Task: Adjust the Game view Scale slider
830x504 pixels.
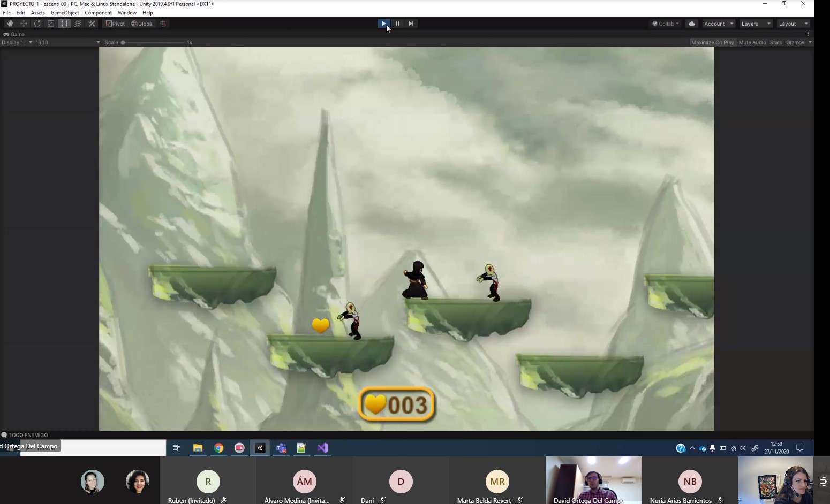Action: click(x=153, y=42)
